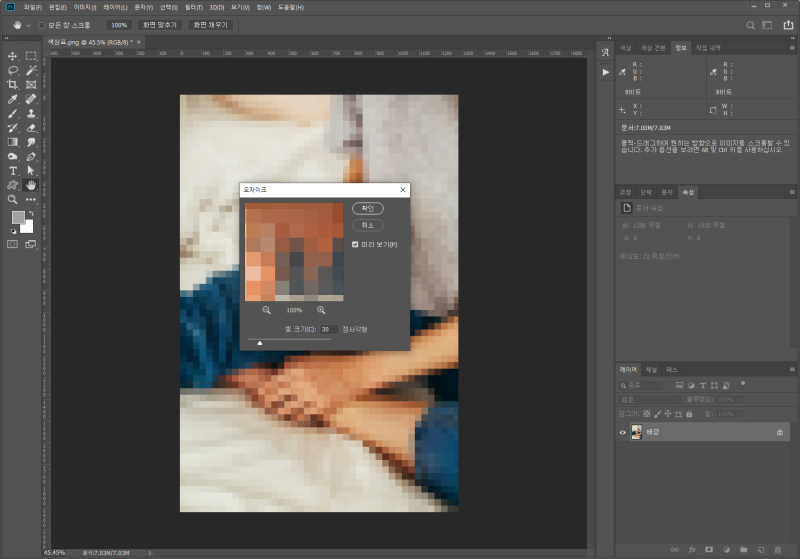Zoom out the Mosaic preview
The height and width of the screenshot is (559, 800).
[266, 310]
